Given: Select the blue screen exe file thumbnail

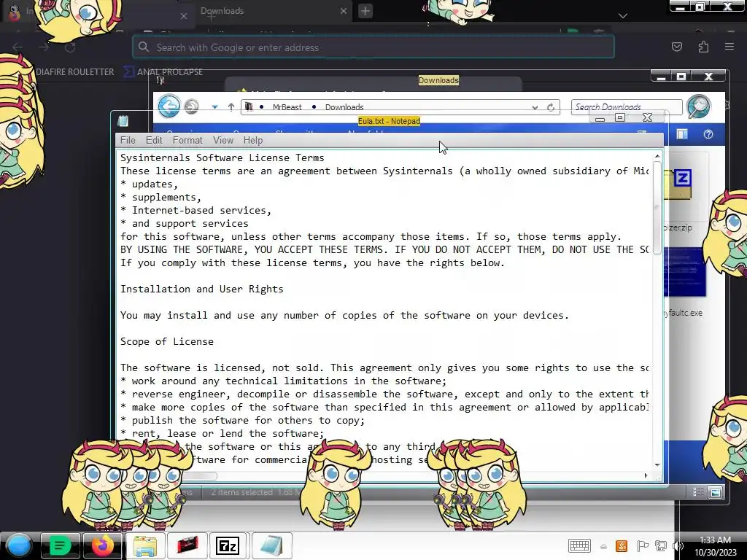Looking at the screenshot, I should 684,273.
